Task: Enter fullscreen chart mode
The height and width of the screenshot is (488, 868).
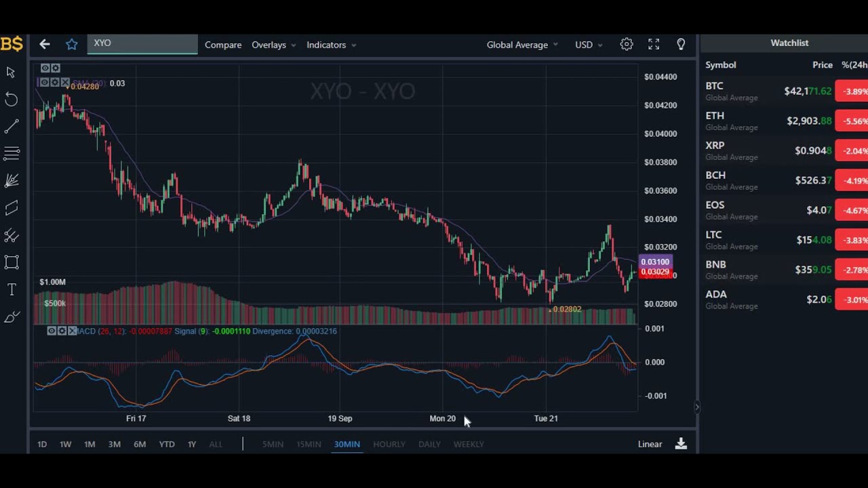Action: (654, 45)
